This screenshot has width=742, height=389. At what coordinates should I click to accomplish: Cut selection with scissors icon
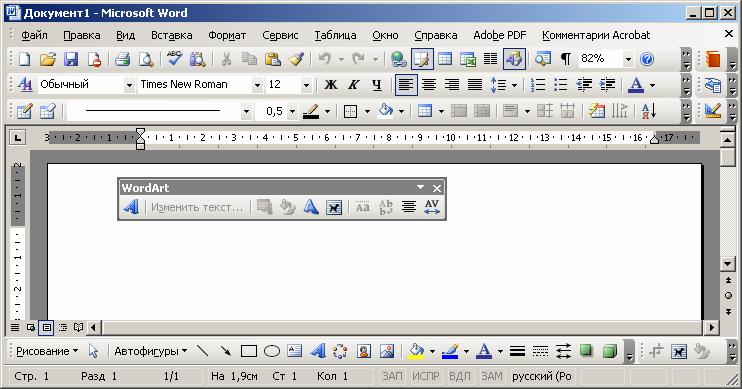[226, 59]
